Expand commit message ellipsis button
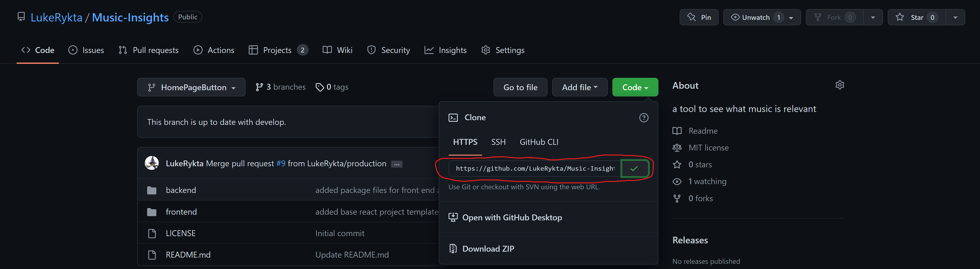 coord(397,164)
